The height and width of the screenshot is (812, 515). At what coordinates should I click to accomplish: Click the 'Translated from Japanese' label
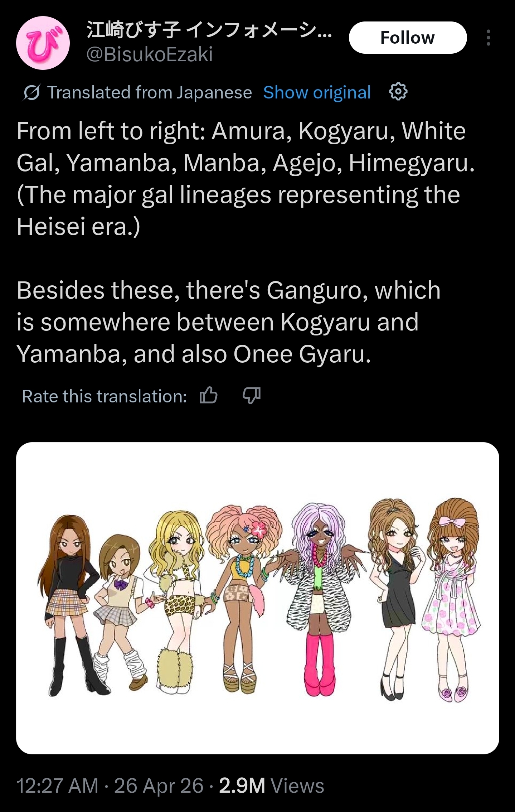[150, 92]
